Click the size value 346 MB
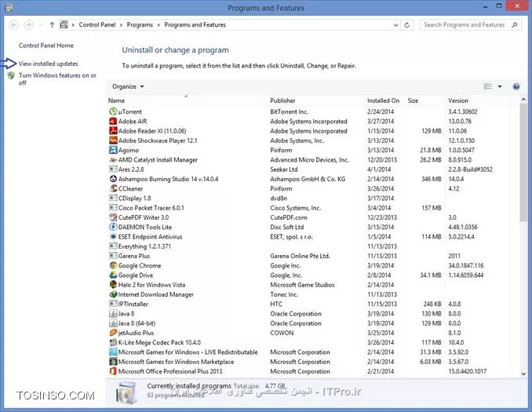The width and height of the screenshot is (532, 412). click(x=432, y=179)
